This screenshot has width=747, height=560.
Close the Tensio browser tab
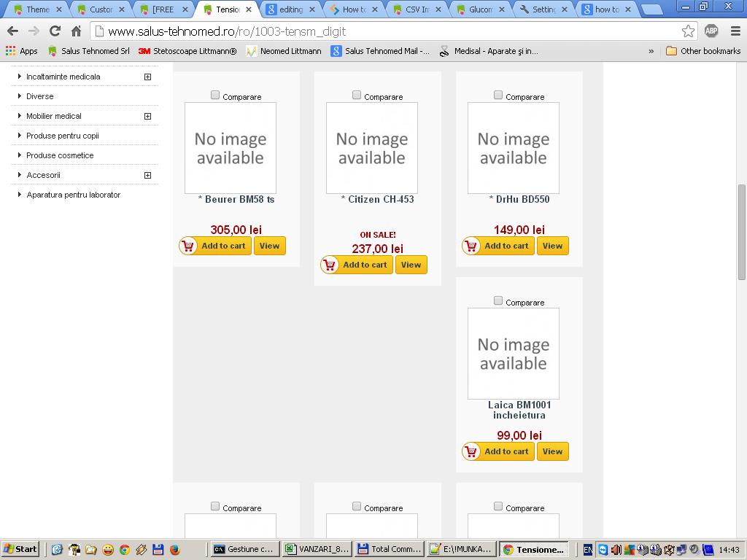click(249, 9)
